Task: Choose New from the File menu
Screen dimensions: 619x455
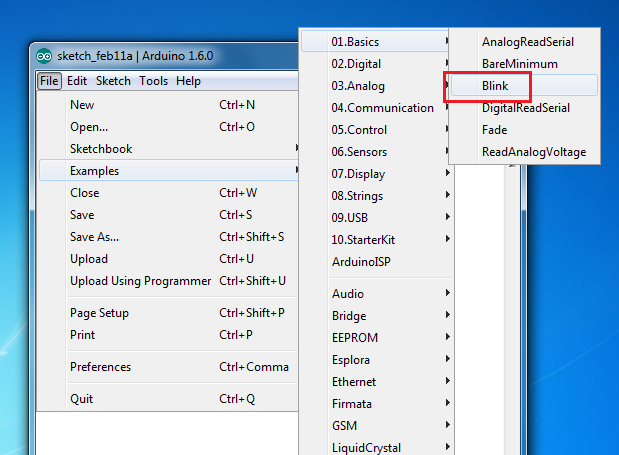Action: click(x=169, y=105)
